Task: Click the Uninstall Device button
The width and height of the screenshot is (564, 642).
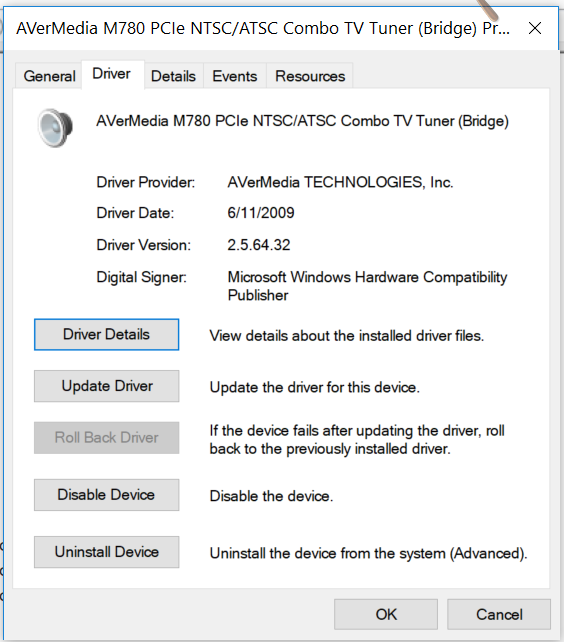Action: pos(106,552)
